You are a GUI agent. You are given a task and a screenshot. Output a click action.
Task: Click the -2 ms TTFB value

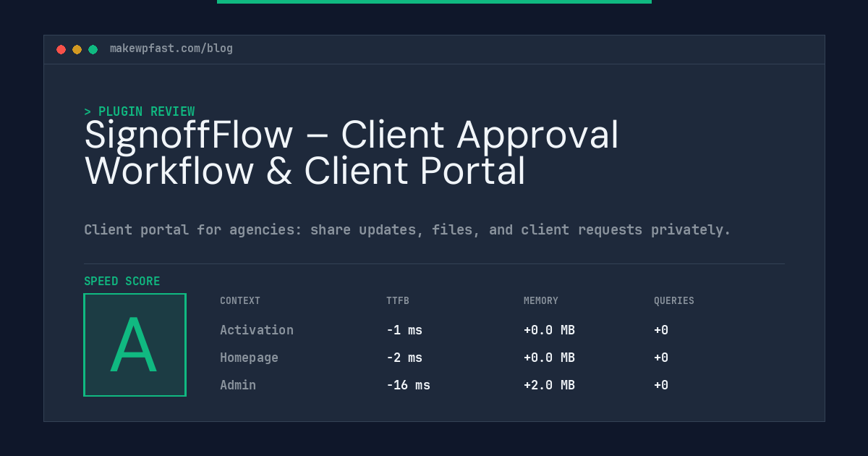(404, 358)
